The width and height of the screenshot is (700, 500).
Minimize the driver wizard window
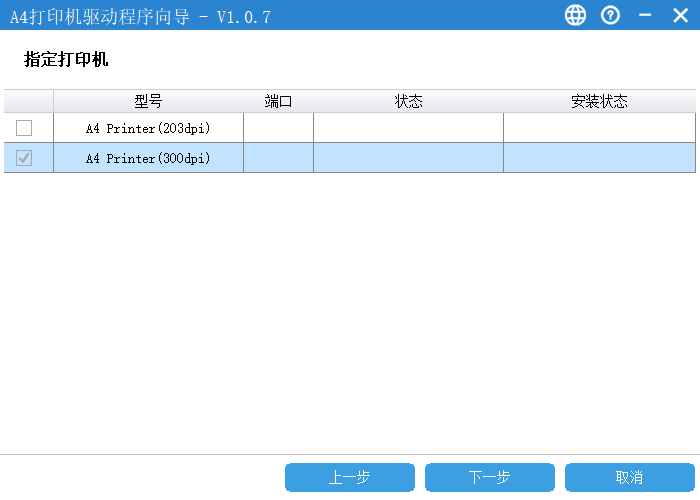pyautogui.click(x=645, y=16)
